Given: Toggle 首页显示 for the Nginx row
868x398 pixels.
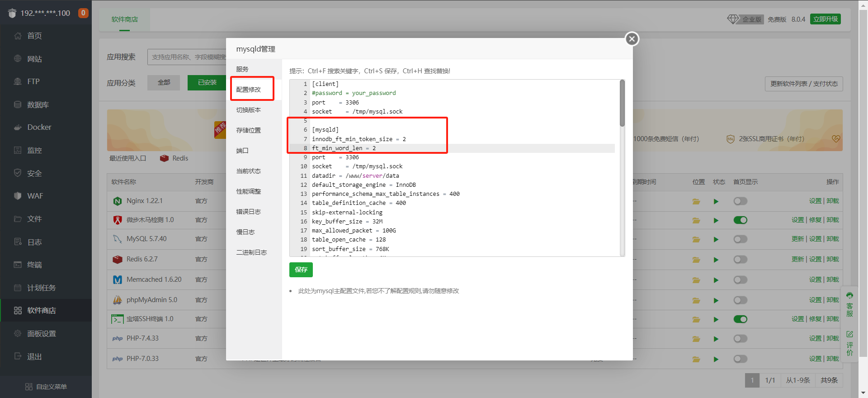Looking at the screenshot, I should [x=740, y=201].
